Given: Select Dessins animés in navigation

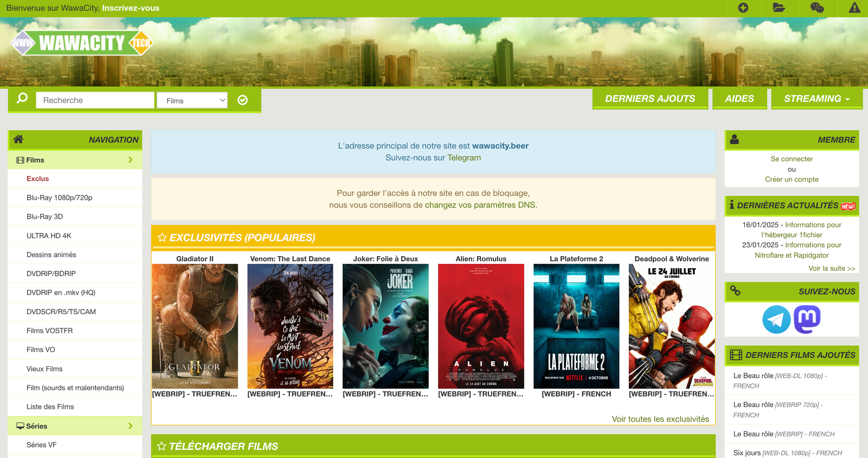Looking at the screenshot, I should click(51, 255).
